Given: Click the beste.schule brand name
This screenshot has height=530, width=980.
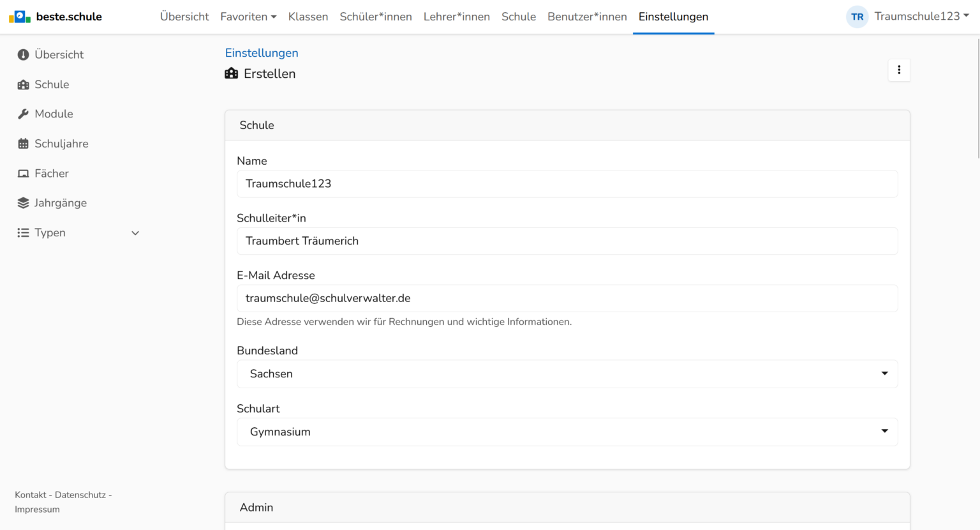Looking at the screenshot, I should coord(69,17).
